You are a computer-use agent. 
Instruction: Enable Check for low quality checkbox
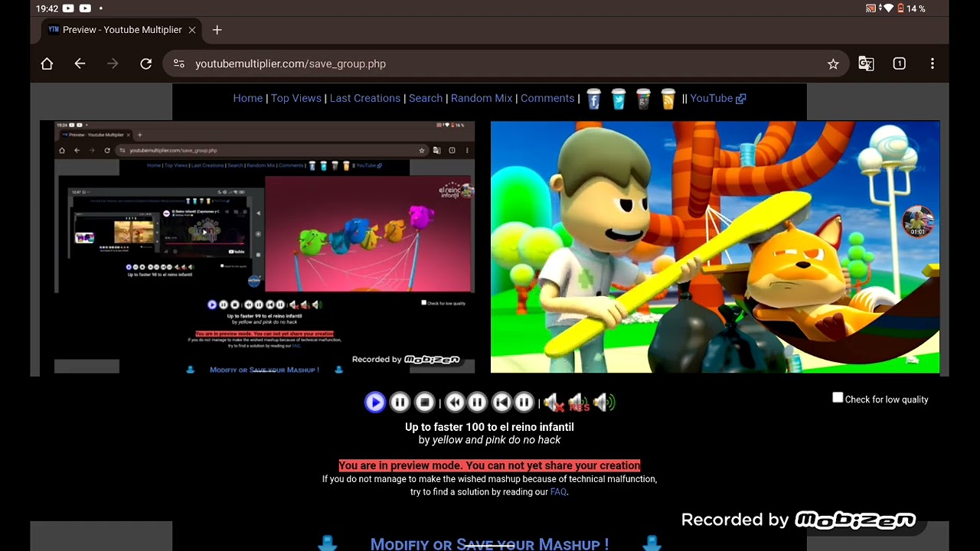(x=838, y=398)
